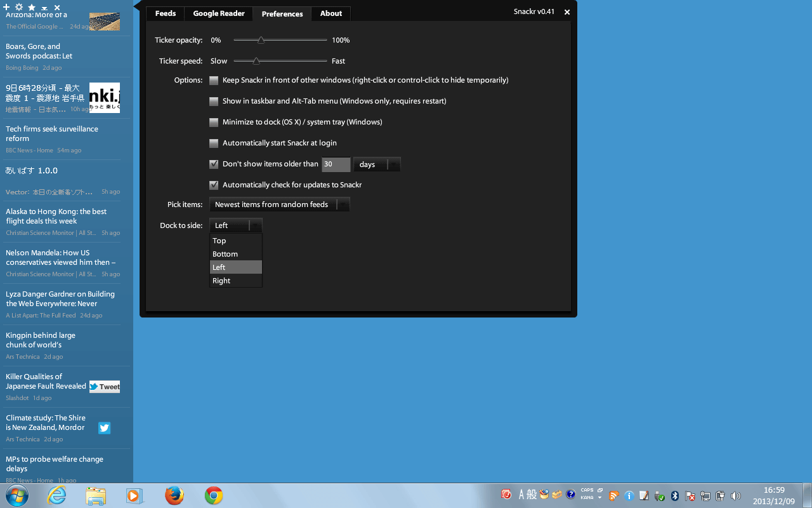This screenshot has height=508, width=812.
Task: Click the minimize-to-tray arrow icon in ticker
Action: tap(44, 8)
